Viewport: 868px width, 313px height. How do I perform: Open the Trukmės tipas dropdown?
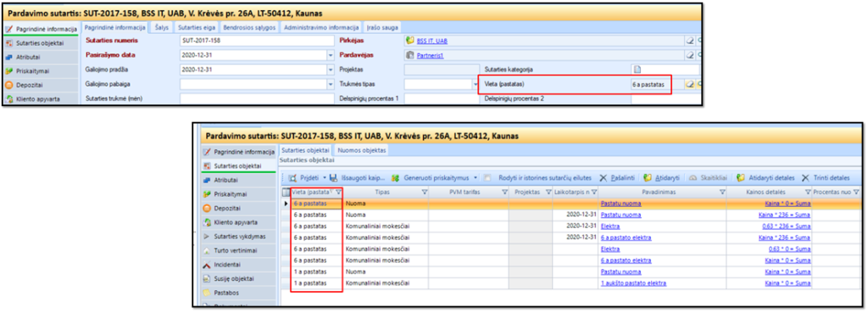(x=476, y=84)
